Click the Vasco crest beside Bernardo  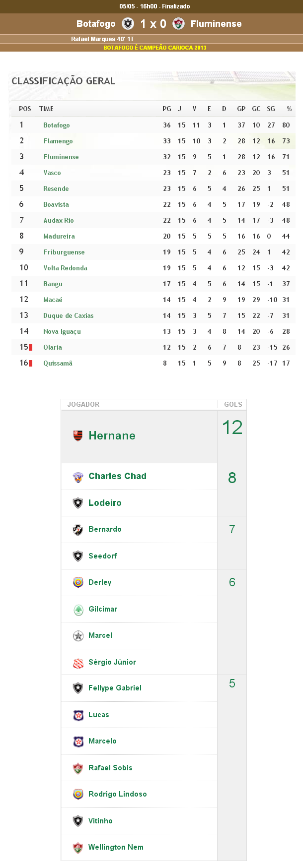pyautogui.click(x=78, y=530)
